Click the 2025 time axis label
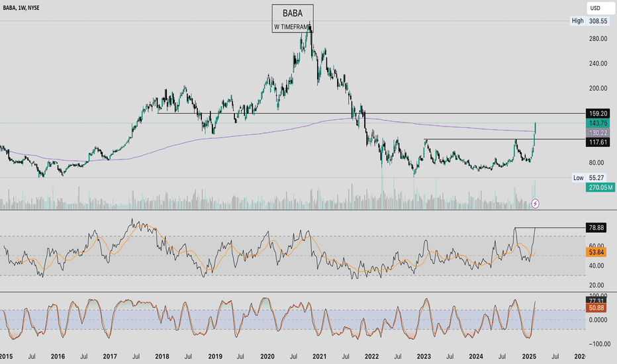The width and height of the screenshot is (617, 364). (529, 357)
